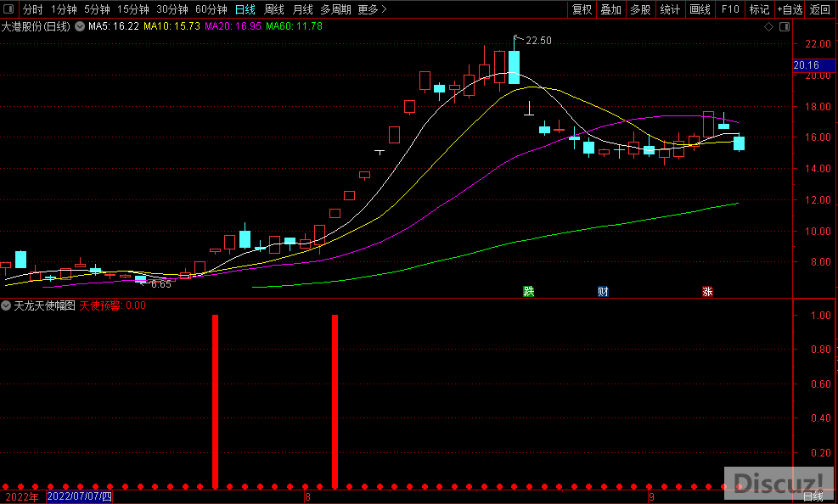Open dropdown arrow next to 天龙天使幅图

point(7,305)
